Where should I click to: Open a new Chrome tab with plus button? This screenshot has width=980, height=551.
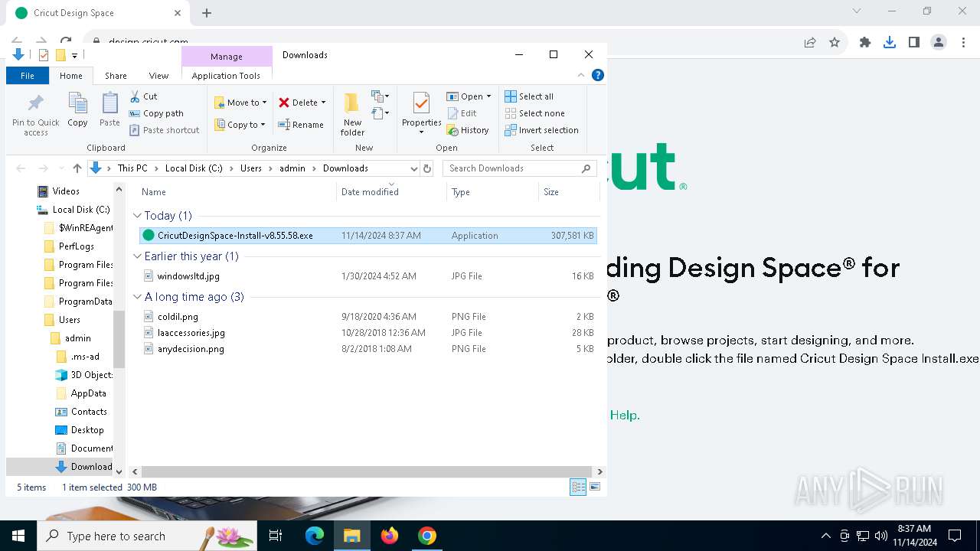(x=207, y=13)
